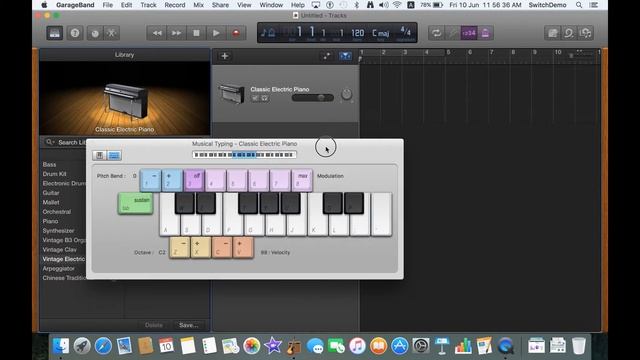
Task: Open the Note Pad button
Action: (x=553, y=33)
